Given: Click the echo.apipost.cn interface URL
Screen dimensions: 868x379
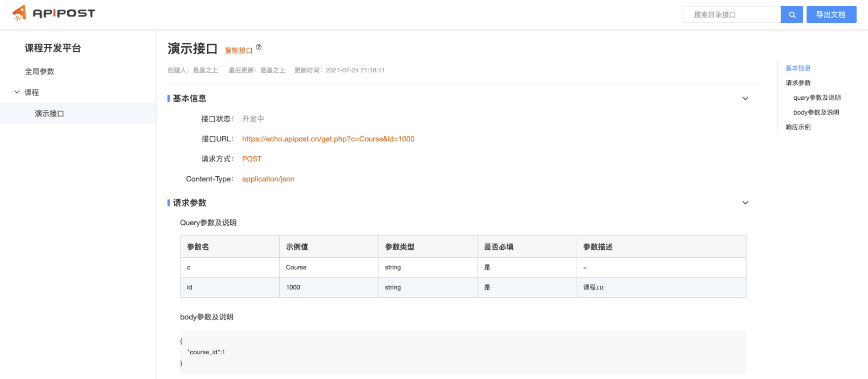Looking at the screenshot, I should (328, 139).
